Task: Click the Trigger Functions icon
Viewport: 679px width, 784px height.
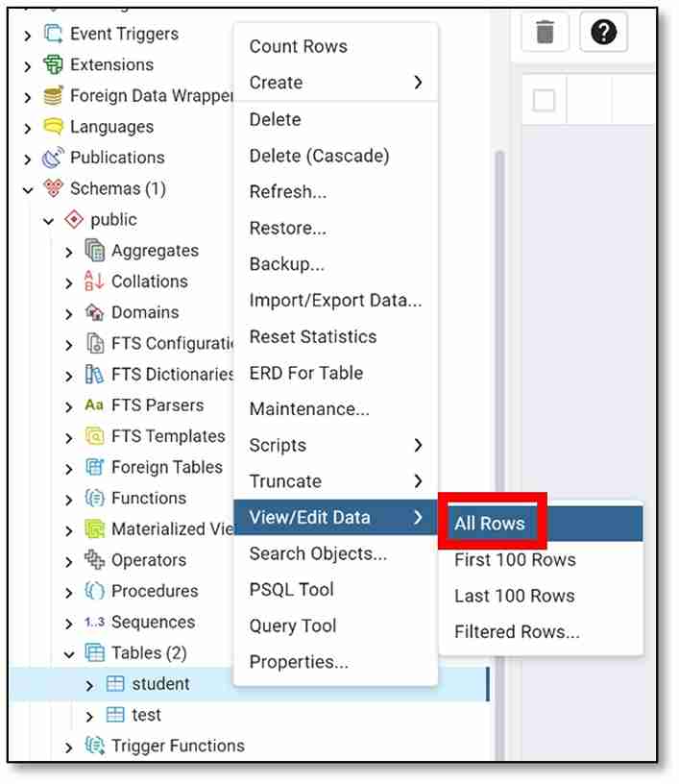Action: [94, 746]
